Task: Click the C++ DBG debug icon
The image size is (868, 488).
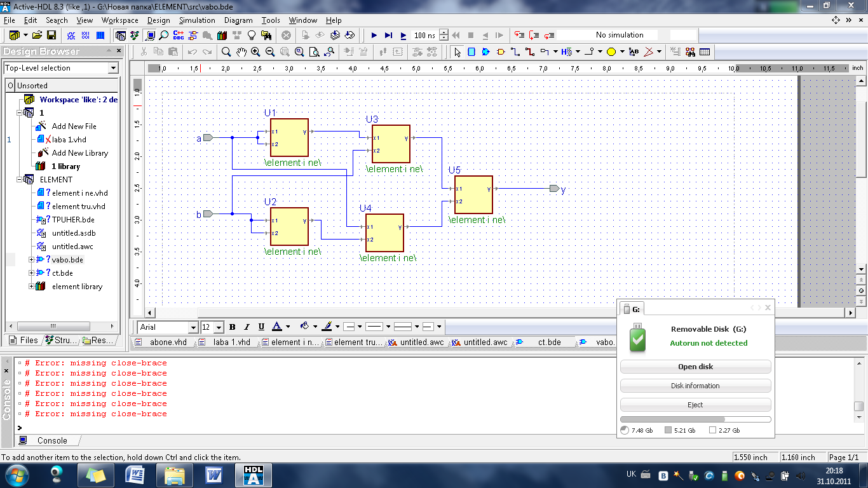Action: (178, 35)
